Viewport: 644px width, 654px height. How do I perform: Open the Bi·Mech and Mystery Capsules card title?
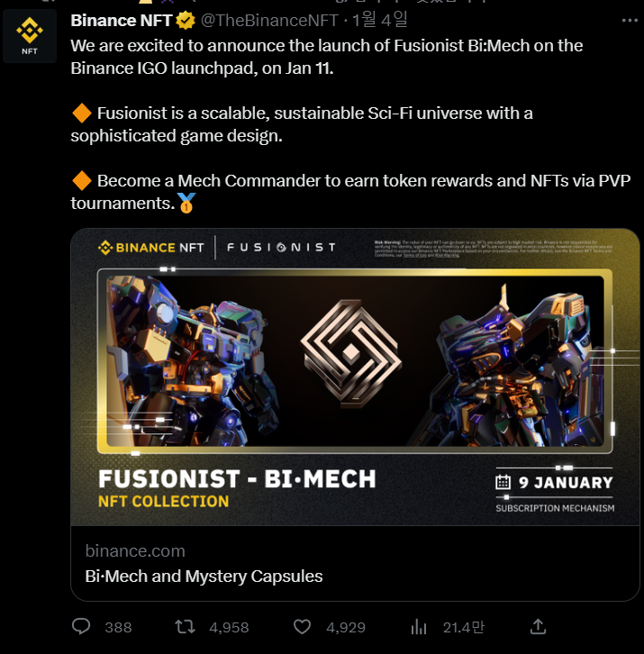pyautogui.click(x=204, y=576)
